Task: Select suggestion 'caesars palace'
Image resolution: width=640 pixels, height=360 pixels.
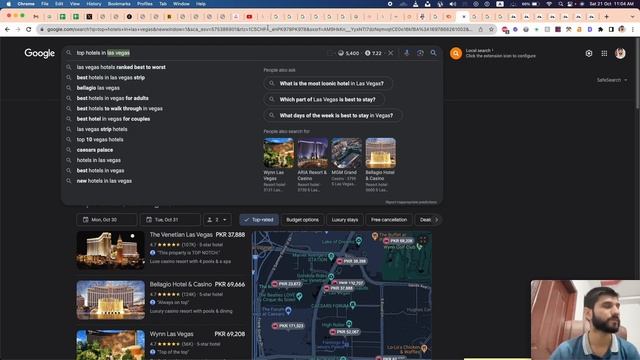Action: [x=95, y=150]
